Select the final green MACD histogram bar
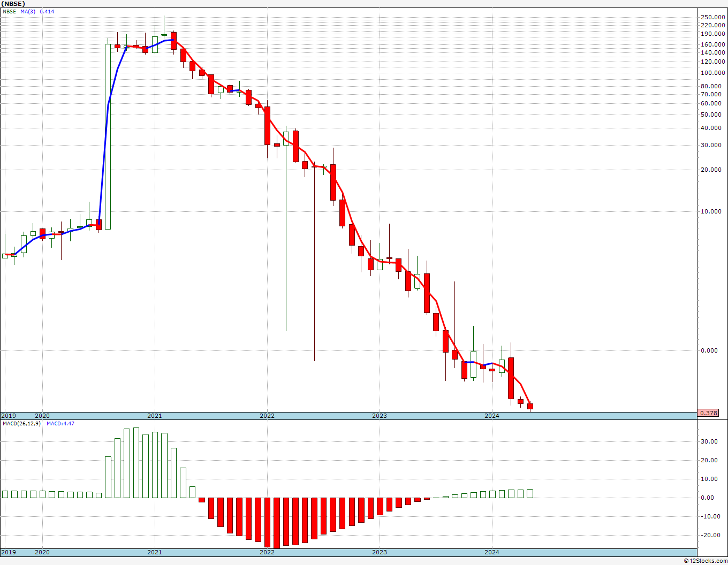 coord(530,493)
